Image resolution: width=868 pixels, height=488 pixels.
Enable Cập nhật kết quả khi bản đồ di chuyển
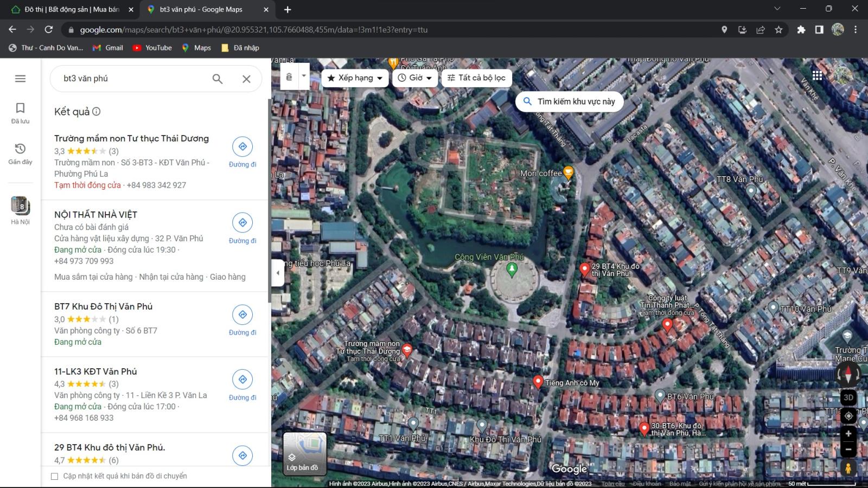(x=54, y=476)
